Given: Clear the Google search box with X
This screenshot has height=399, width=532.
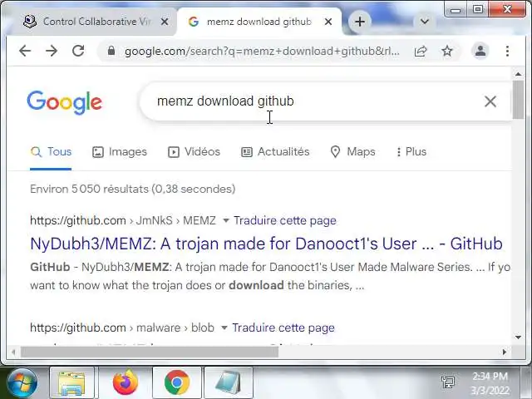Looking at the screenshot, I should point(490,101).
